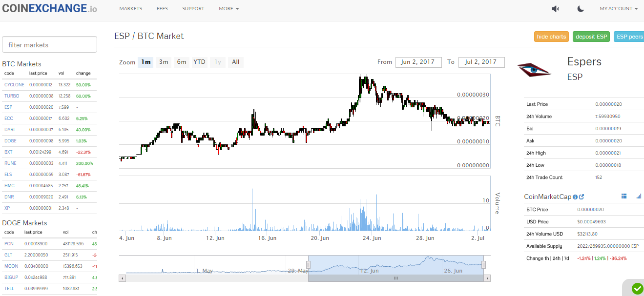Open the CYCLONE market link

14,85
